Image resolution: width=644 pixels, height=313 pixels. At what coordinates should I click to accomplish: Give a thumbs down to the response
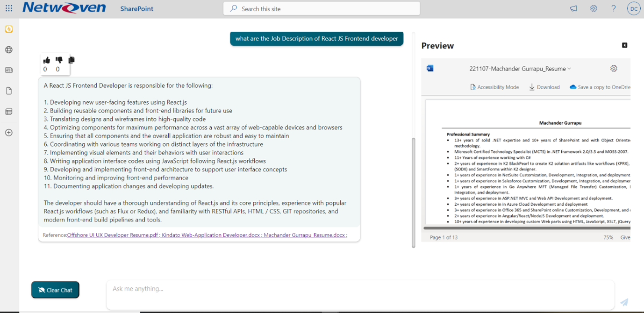point(58,60)
